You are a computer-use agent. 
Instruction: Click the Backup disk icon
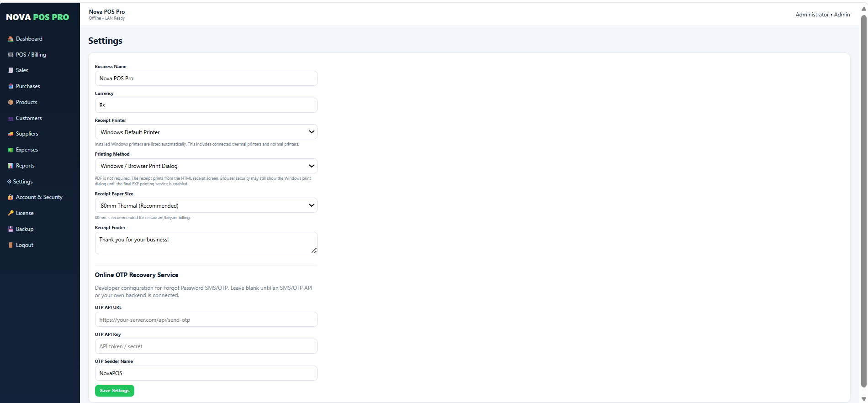[11, 229]
